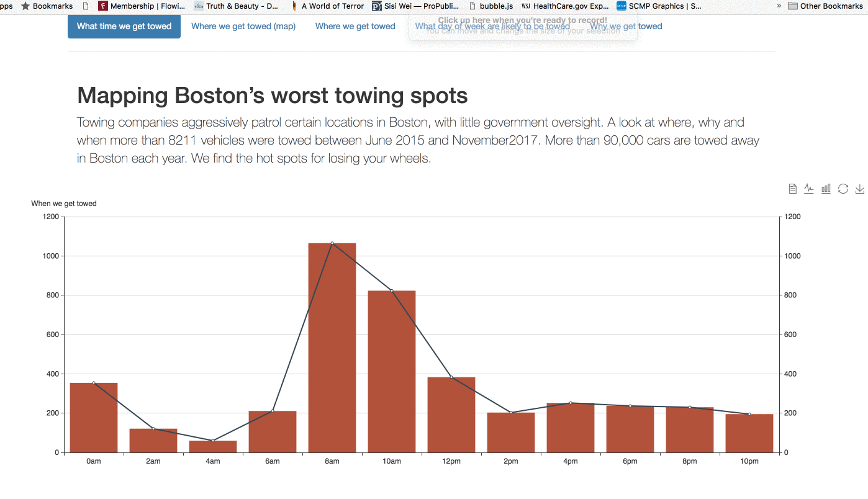Switch to the "Where we get towed" tab
868x499 pixels.
point(355,26)
